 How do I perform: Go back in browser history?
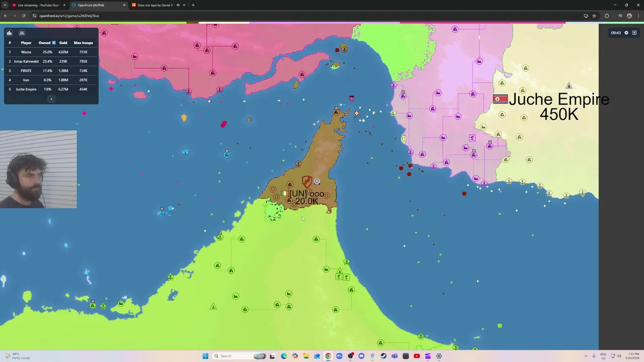point(5,16)
